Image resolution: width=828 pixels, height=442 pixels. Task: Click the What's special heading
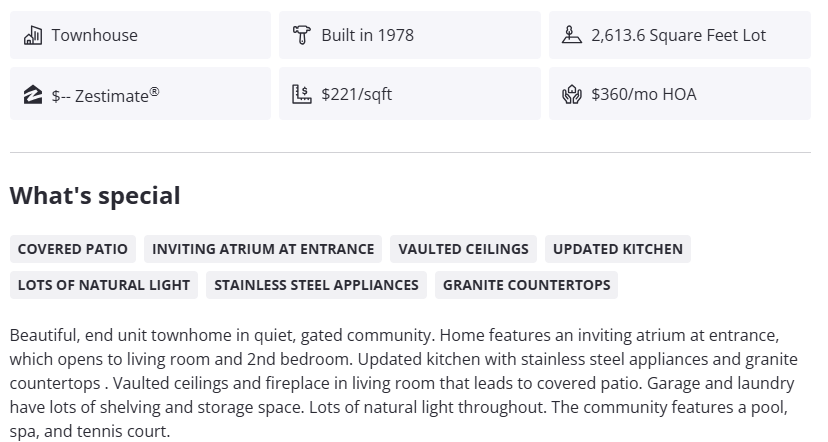95,196
